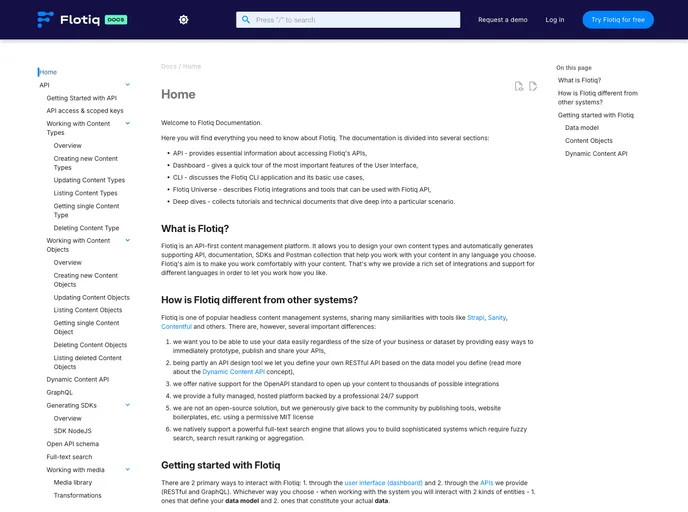Image resolution: width=688 pixels, height=512 pixels.
Task: Open Updating Content Objects page
Action: (92, 297)
